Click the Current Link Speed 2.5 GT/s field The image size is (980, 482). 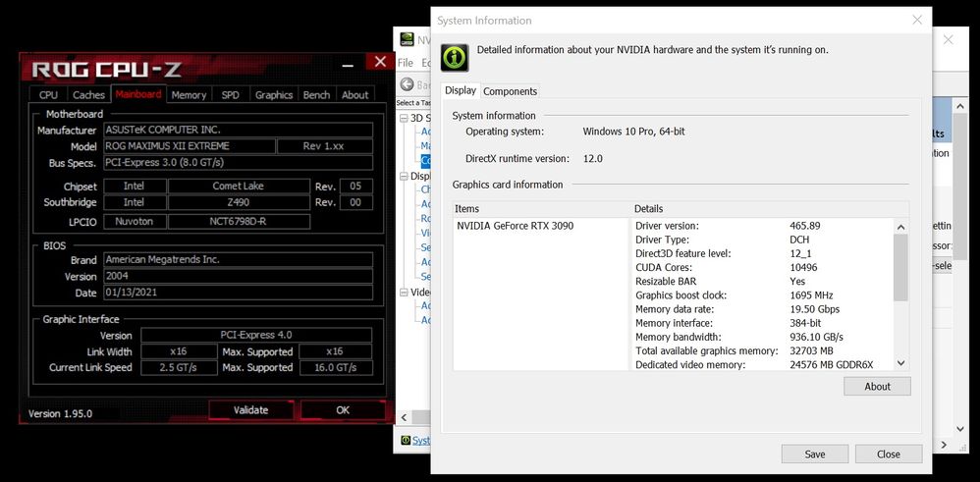pyautogui.click(x=179, y=367)
